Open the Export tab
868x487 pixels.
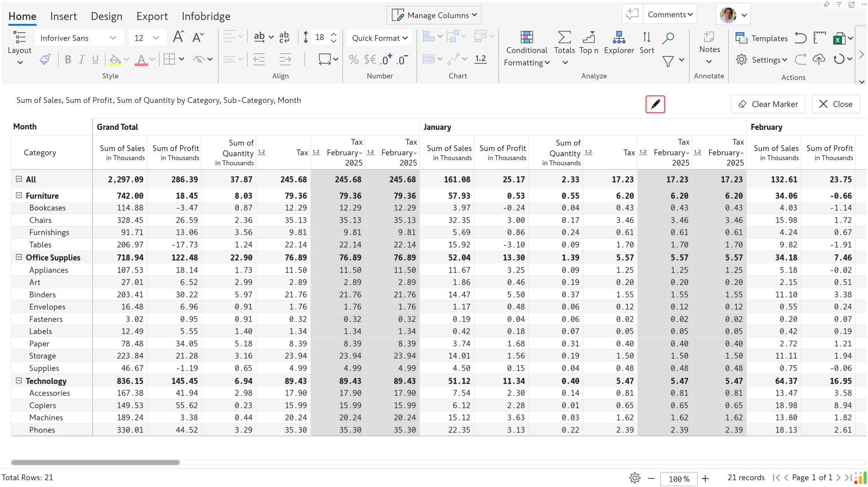(152, 16)
